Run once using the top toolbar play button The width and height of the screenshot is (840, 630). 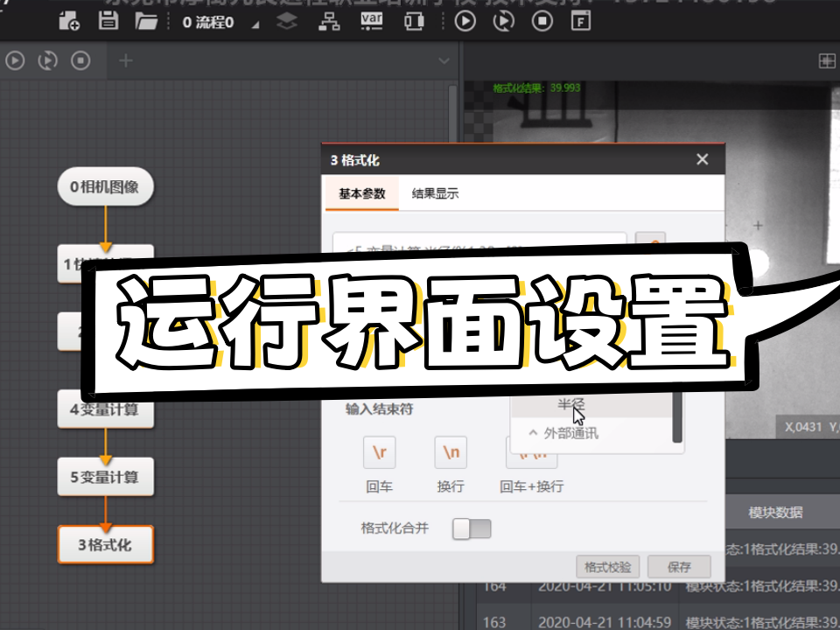(x=465, y=21)
